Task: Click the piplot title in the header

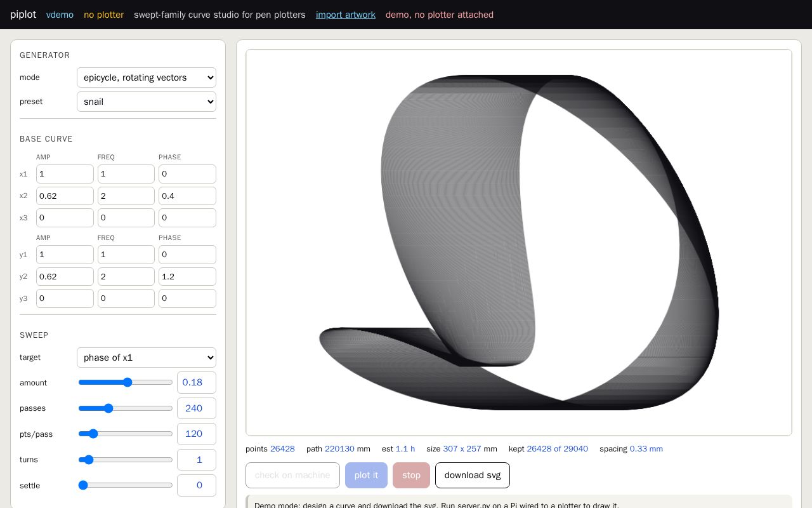Action: (23, 14)
